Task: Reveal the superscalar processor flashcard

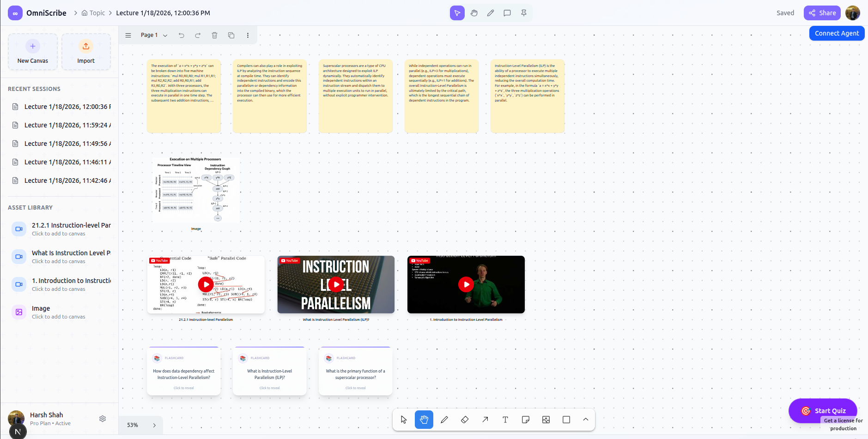Action: tap(356, 371)
